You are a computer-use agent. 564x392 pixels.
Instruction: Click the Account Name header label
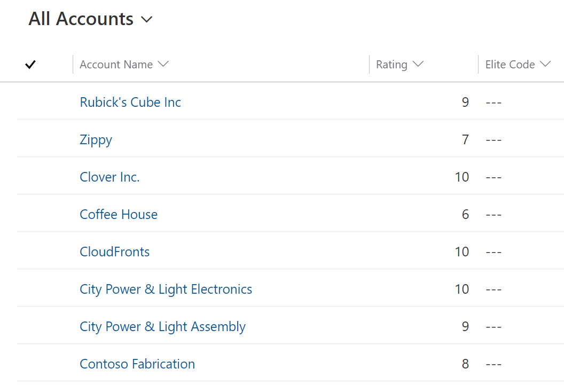click(116, 65)
